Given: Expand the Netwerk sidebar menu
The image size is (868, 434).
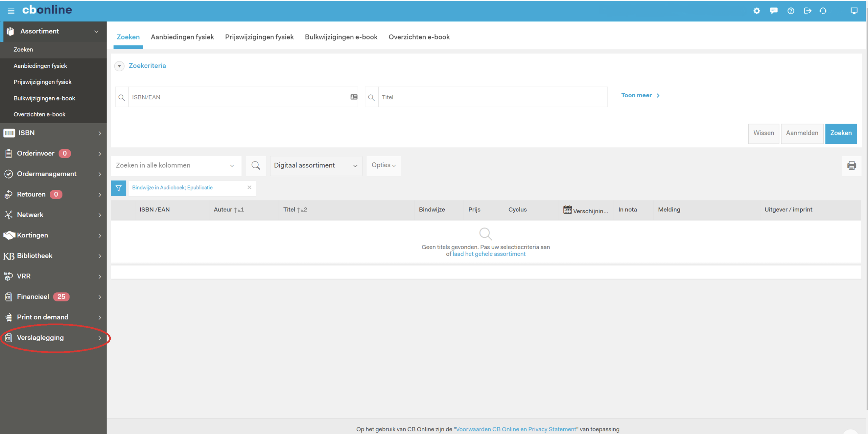Looking at the screenshot, I should 100,215.
